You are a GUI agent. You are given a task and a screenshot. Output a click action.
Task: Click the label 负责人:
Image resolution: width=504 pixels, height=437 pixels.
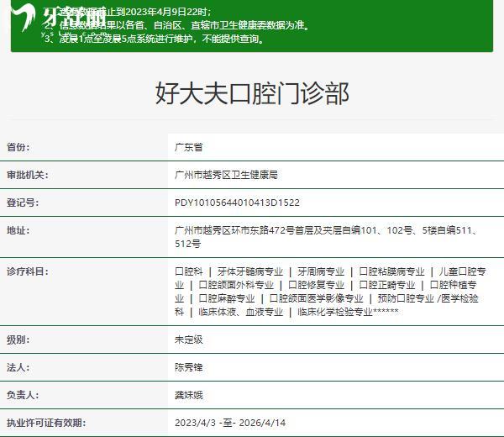point(23,395)
